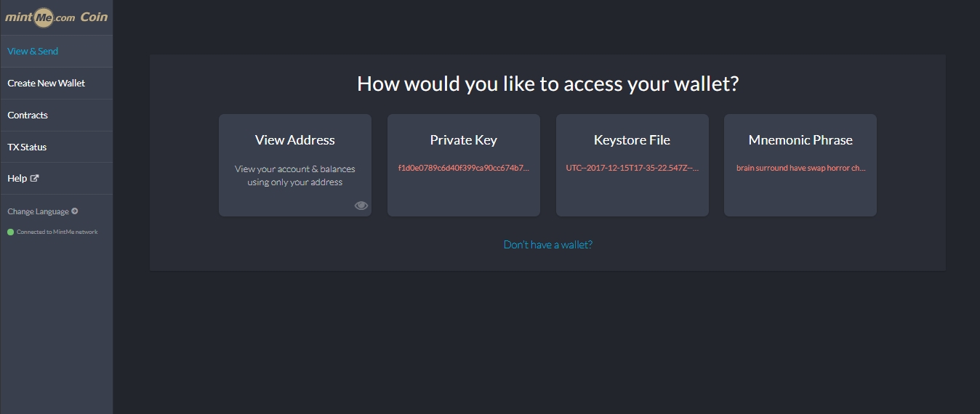Image resolution: width=980 pixels, height=414 pixels.
Task: Select the Keystore File access option
Action: (x=632, y=140)
